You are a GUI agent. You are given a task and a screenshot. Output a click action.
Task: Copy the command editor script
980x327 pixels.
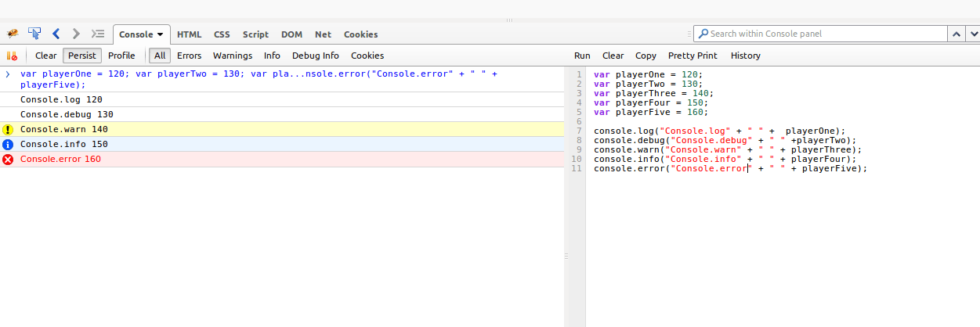645,56
